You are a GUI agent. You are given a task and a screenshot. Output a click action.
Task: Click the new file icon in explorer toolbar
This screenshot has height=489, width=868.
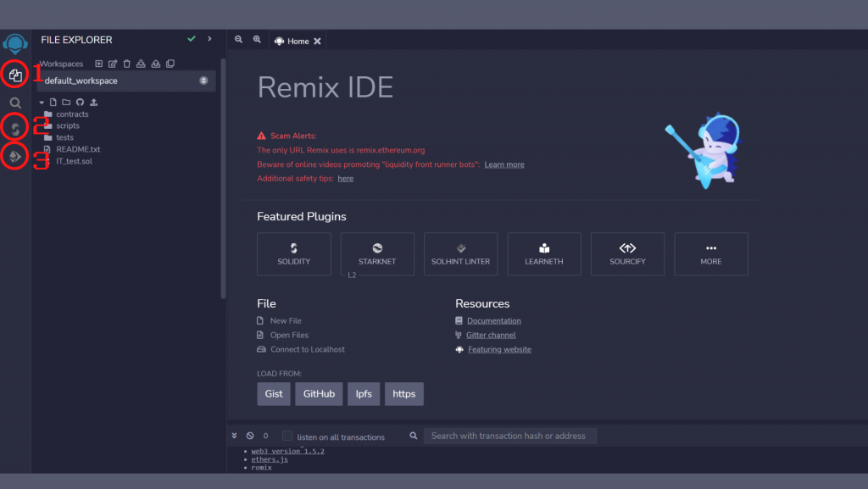(53, 103)
